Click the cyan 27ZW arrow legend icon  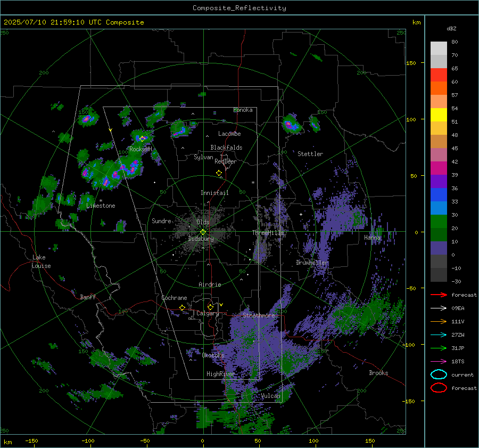439,335
